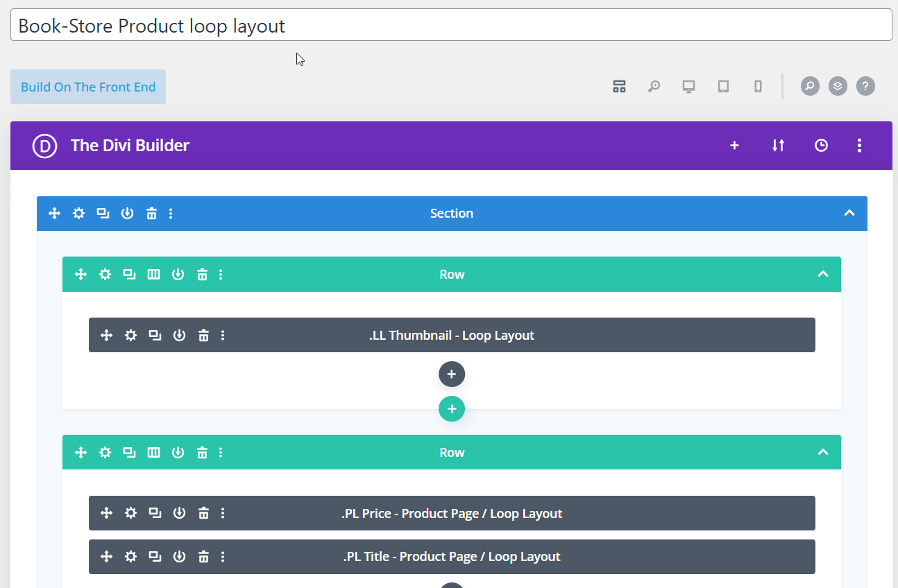898x588 pixels.
Task: Add new module below LL Thumbnail
Action: (x=451, y=374)
